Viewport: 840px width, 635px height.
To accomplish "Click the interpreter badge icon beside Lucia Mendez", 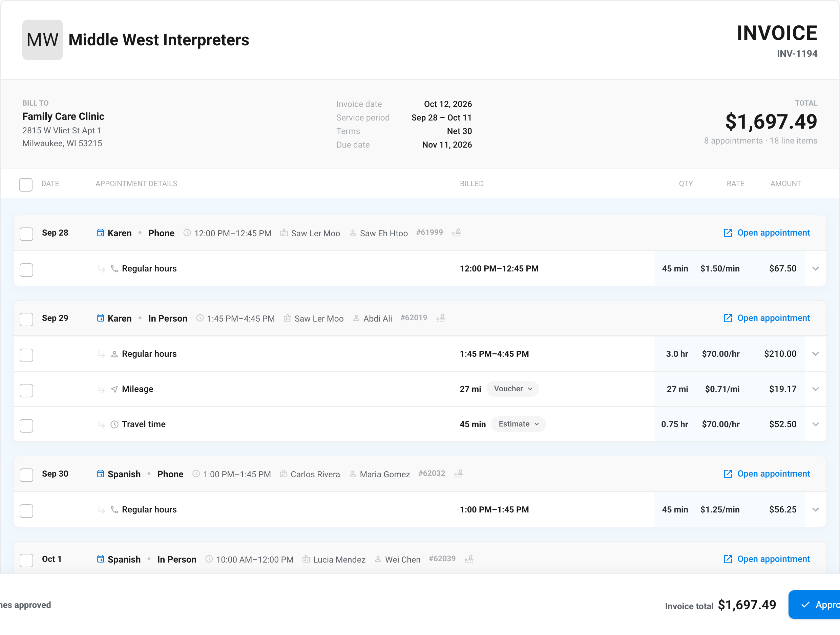I will click(306, 559).
